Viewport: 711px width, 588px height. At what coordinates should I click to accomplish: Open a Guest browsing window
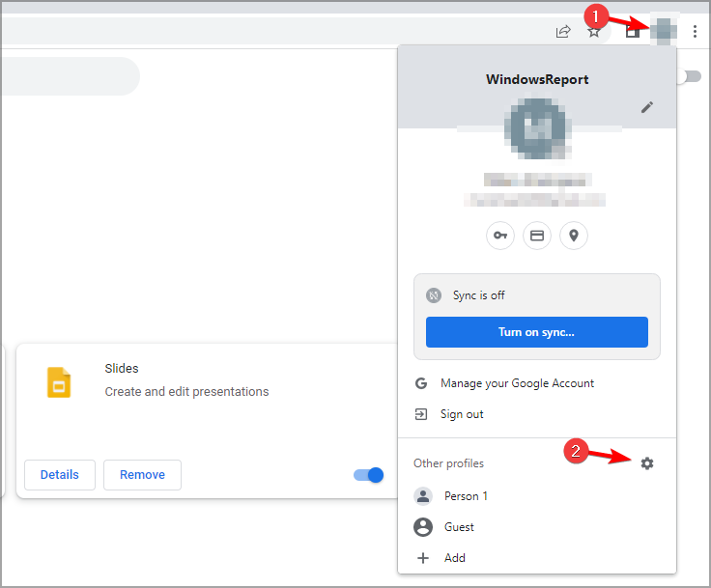[x=537, y=527]
